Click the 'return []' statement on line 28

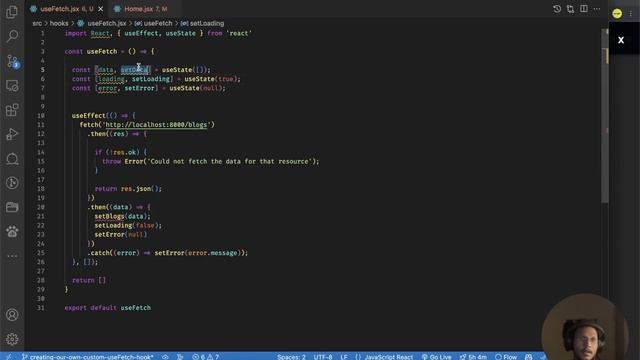(89, 280)
